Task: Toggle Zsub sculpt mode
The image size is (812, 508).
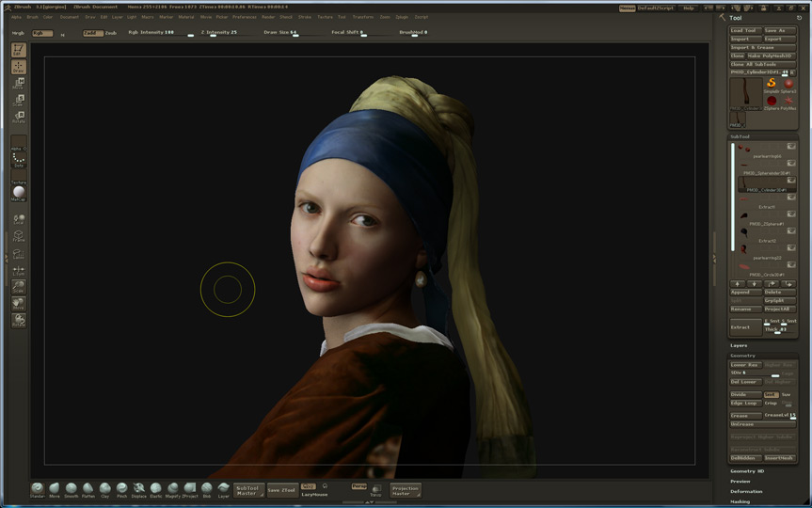Action: (x=111, y=33)
